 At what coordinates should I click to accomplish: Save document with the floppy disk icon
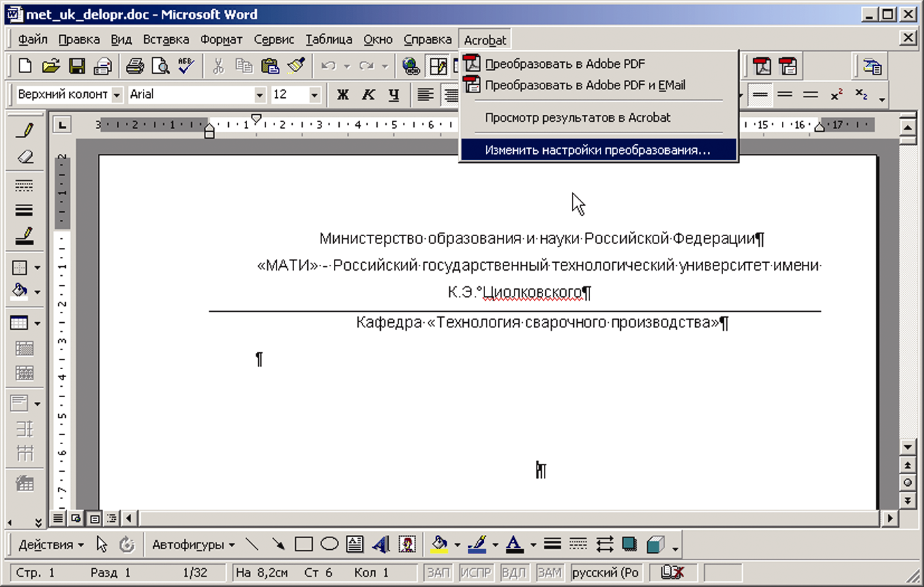(x=77, y=66)
